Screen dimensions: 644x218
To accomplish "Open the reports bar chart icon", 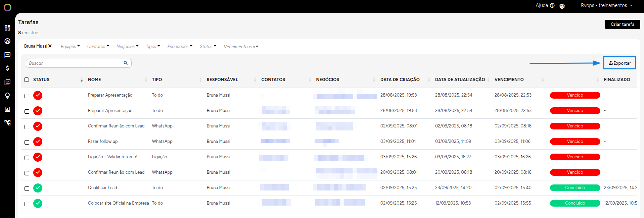I will pos(7,109).
